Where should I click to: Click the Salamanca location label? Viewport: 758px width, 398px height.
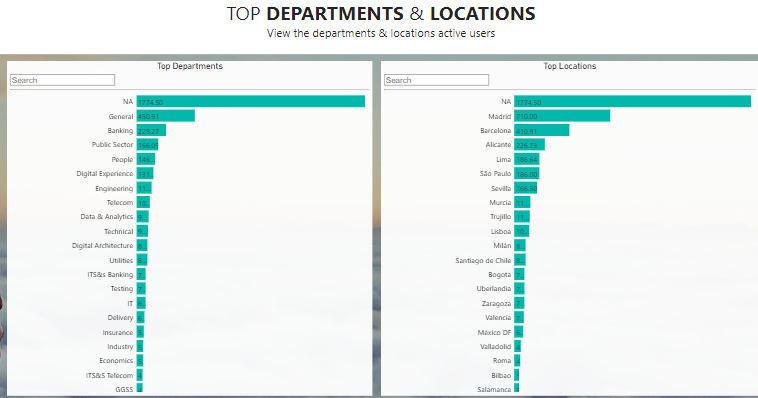pyautogui.click(x=494, y=390)
